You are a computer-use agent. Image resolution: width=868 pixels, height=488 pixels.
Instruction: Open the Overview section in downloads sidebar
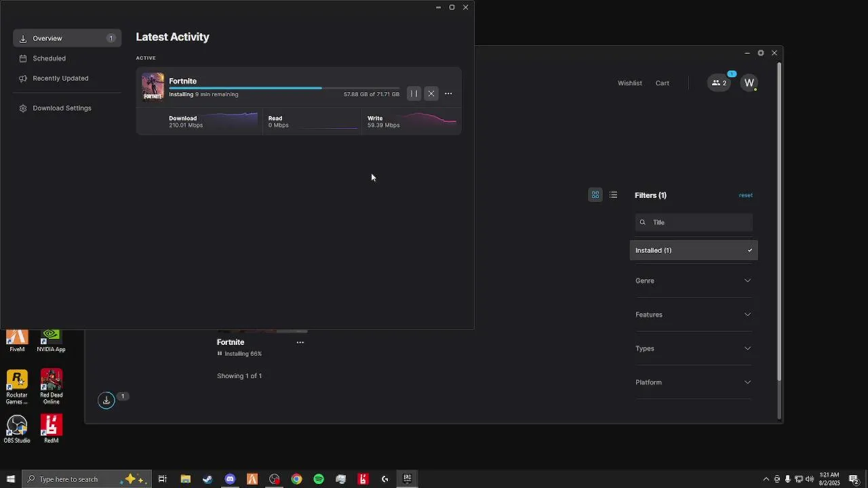pyautogui.click(x=67, y=39)
